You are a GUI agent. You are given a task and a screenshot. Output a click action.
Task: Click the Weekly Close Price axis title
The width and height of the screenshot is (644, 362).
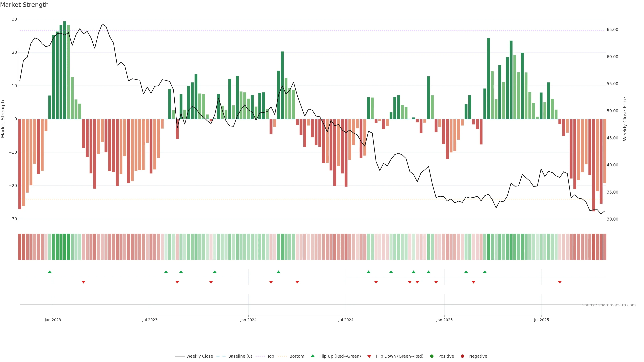(625, 119)
